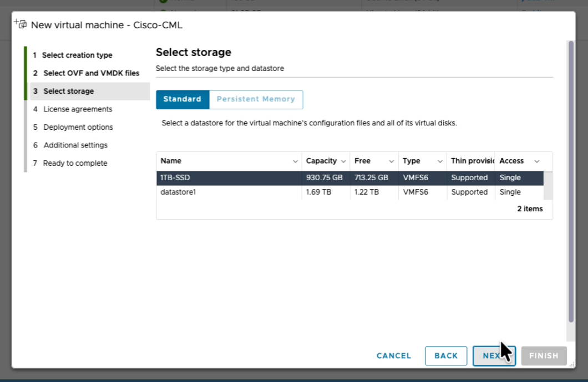
Task: Click the 930.75 GB capacity cell
Action: [x=325, y=177]
